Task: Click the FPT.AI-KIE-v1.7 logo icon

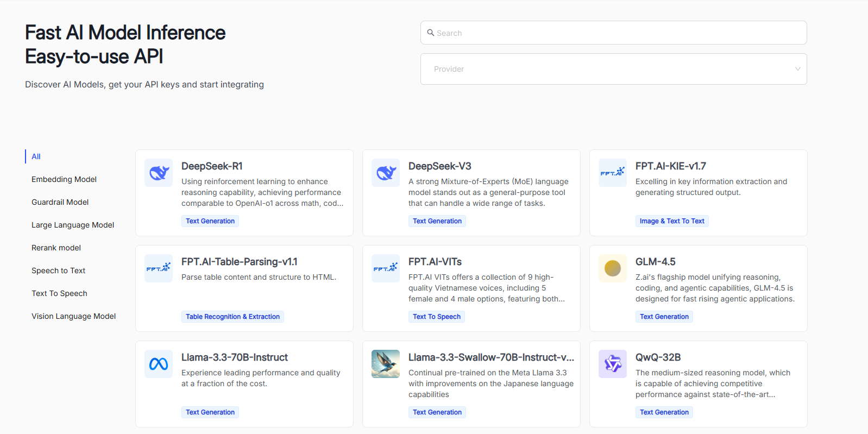Action: [613, 173]
